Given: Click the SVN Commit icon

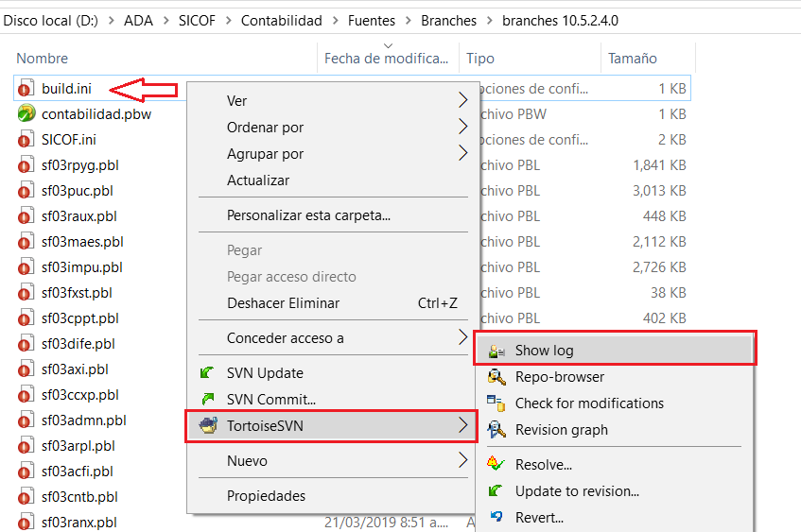Looking at the screenshot, I should click(209, 400).
